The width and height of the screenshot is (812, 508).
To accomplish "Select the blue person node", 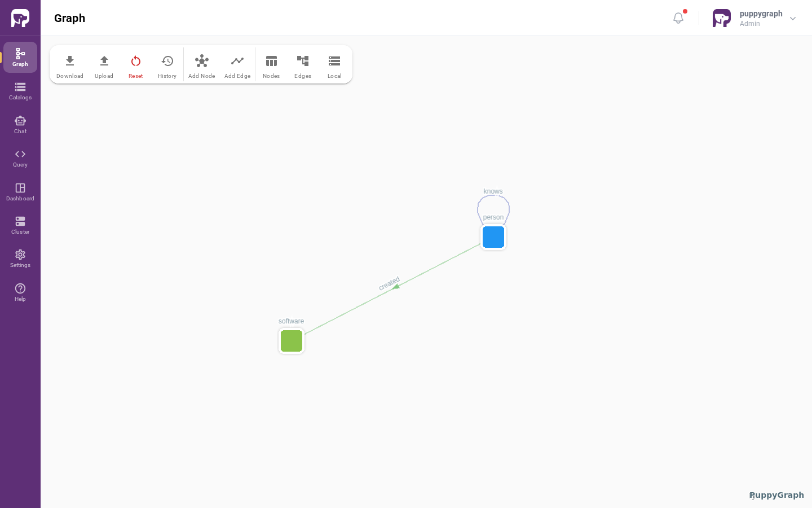I will click(493, 237).
